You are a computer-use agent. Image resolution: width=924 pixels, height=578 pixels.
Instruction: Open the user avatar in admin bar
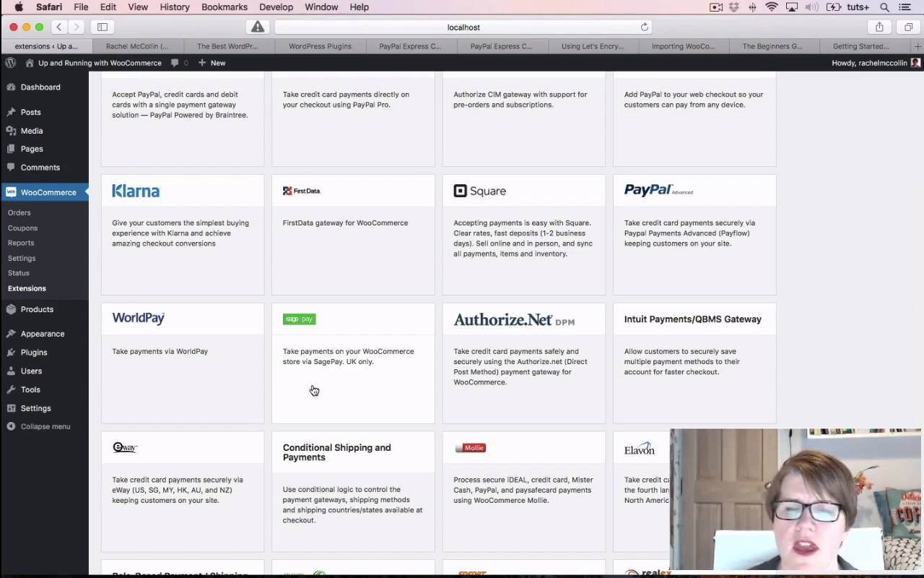[x=915, y=63]
